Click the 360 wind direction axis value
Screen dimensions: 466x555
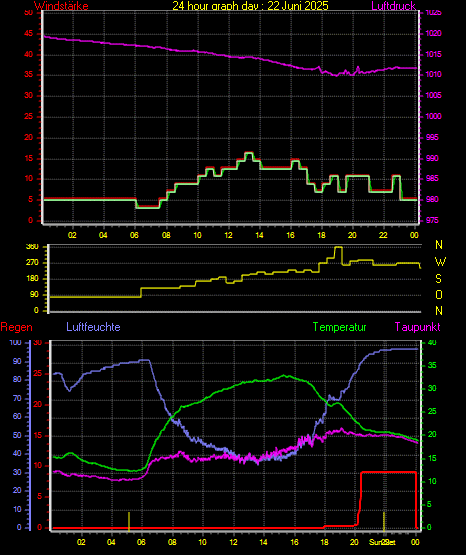(x=32, y=247)
